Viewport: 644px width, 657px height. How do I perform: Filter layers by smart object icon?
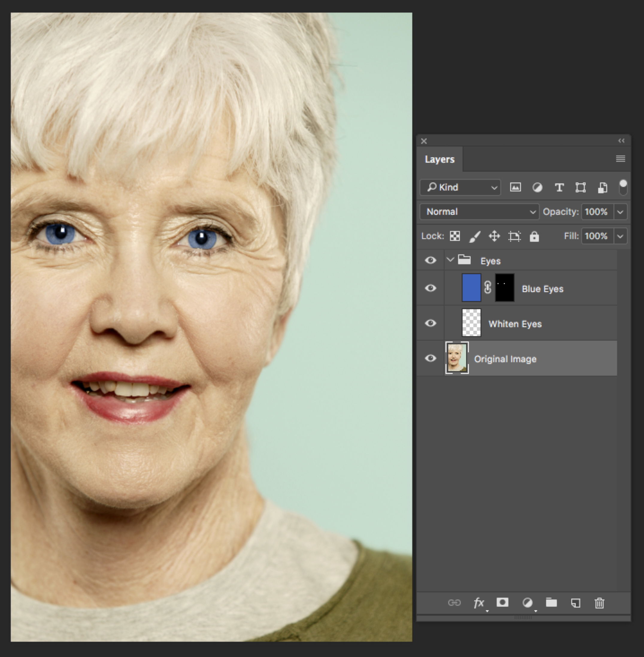coord(602,187)
